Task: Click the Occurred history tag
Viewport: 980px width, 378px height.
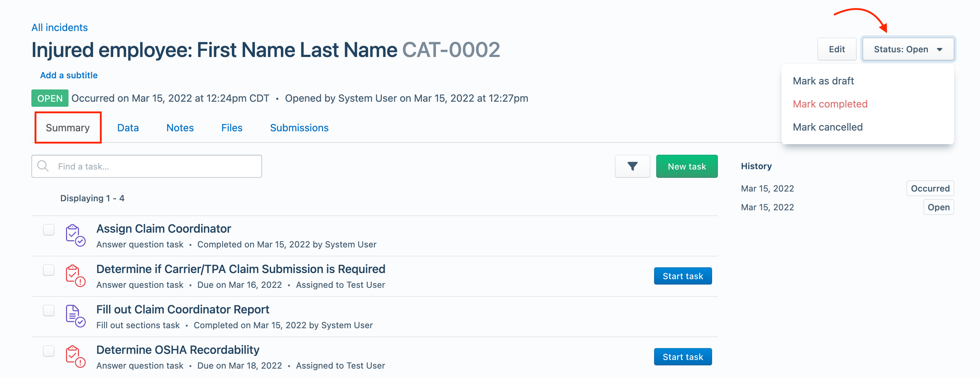Action: (930, 188)
